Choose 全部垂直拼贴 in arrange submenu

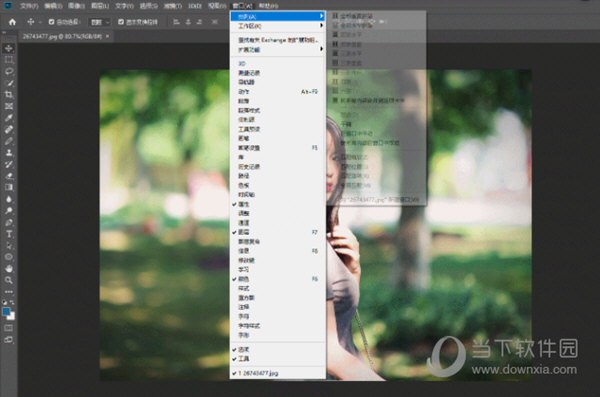tap(376, 16)
